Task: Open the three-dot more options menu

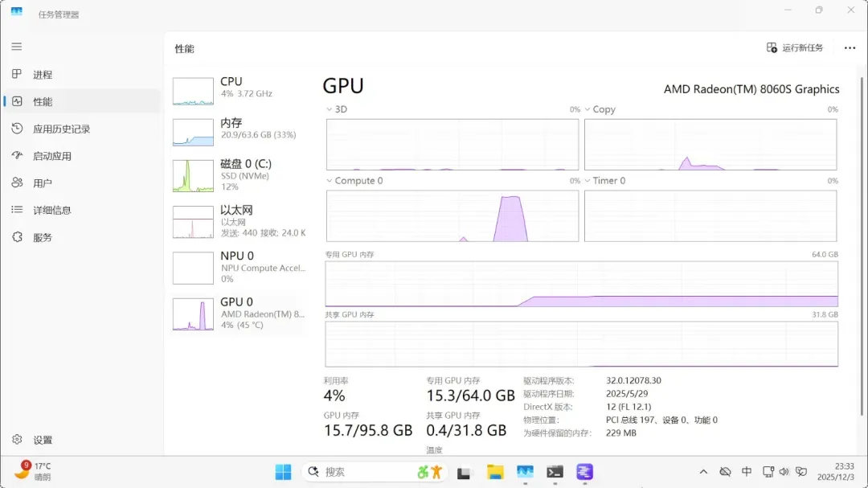Action: (x=850, y=48)
